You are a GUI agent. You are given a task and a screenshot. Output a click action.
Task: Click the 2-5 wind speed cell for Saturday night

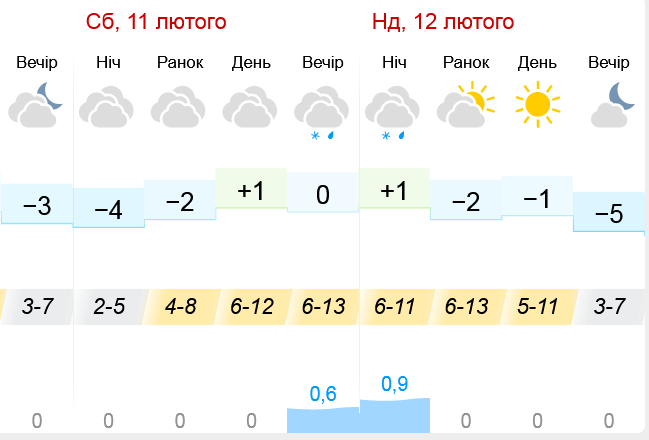(109, 307)
